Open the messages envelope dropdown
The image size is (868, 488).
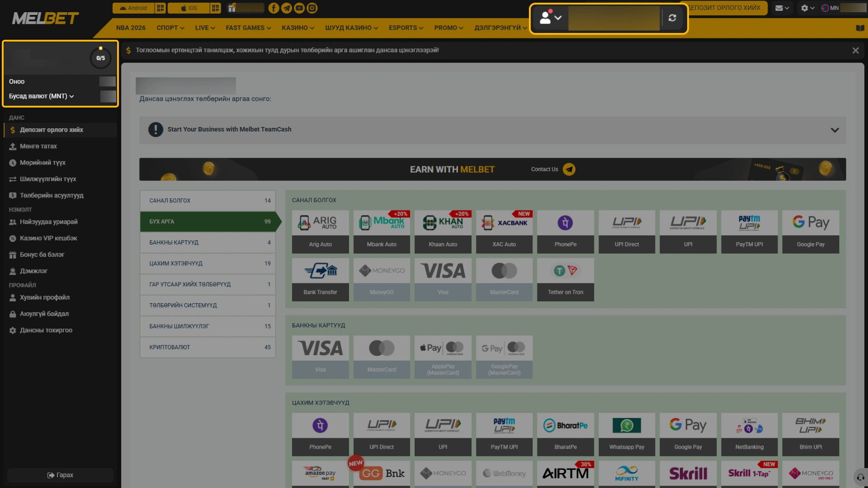click(x=782, y=8)
